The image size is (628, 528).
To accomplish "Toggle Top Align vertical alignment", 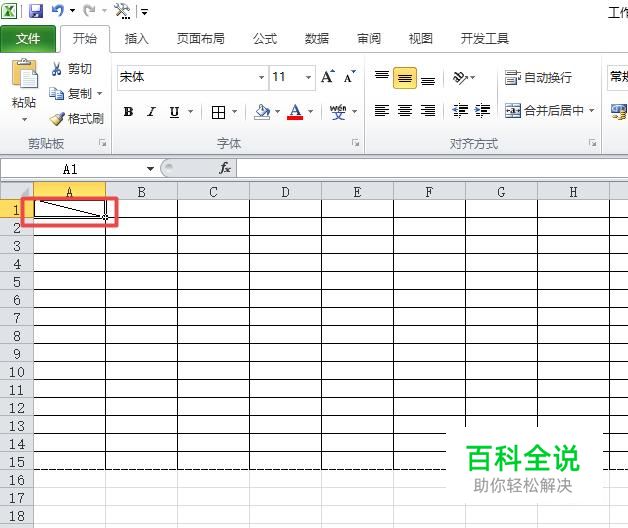I will pyautogui.click(x=382, y=77).
